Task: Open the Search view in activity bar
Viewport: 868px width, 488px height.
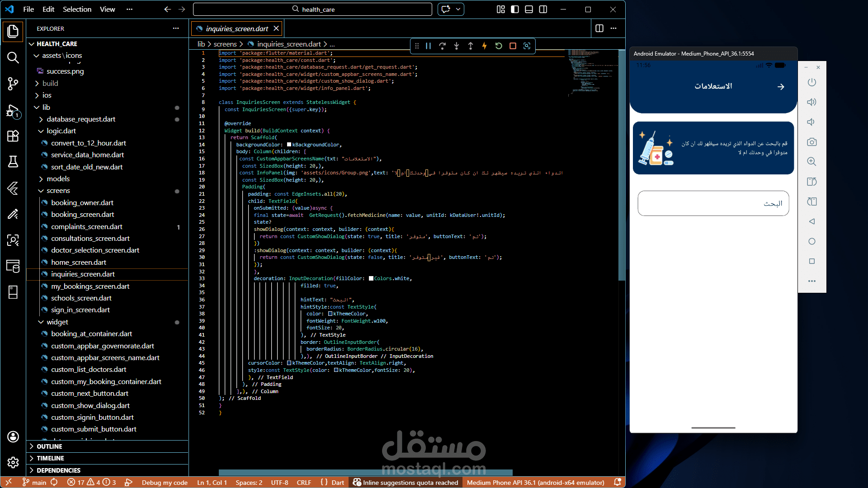Action: click(x=13, y=57)
